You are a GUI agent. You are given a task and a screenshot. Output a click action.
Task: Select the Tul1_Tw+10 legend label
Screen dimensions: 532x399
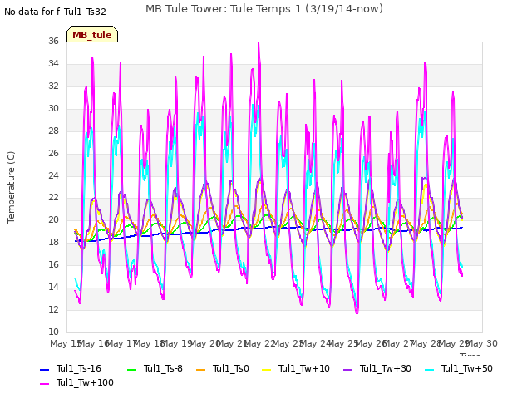coord(304,368)
